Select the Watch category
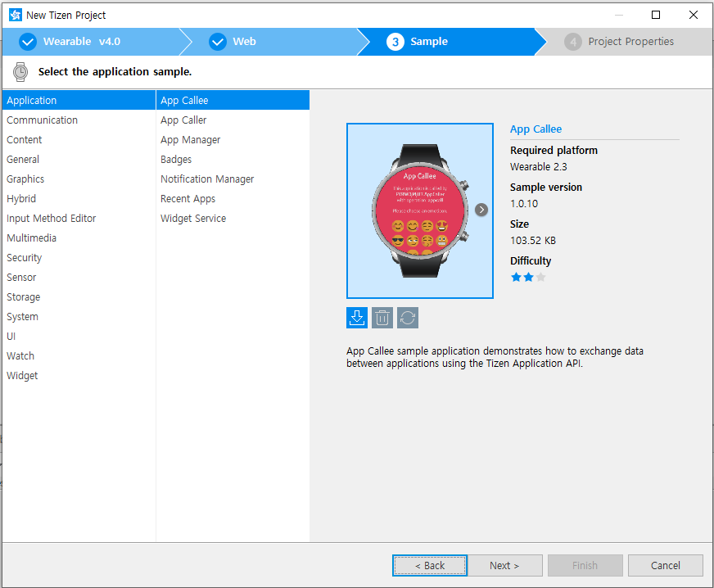This screenshot has width=714, height=588. [x=79, y=355]
